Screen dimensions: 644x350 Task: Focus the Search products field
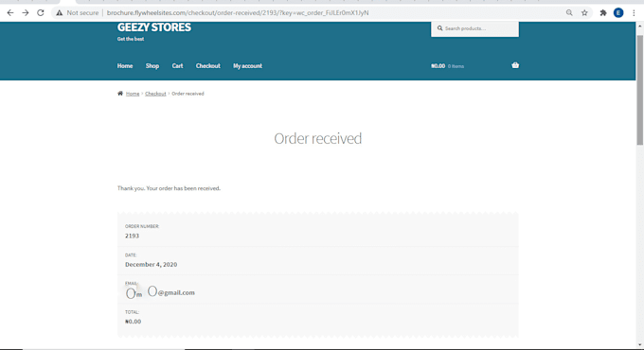pyautogui.click(x=474, y=28)
